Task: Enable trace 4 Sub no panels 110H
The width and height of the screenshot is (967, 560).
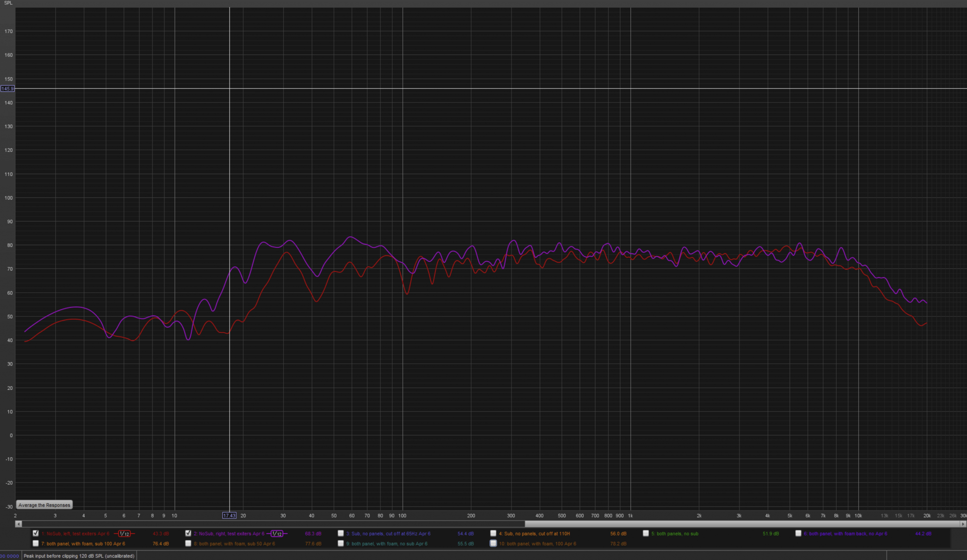Action: 493,533
